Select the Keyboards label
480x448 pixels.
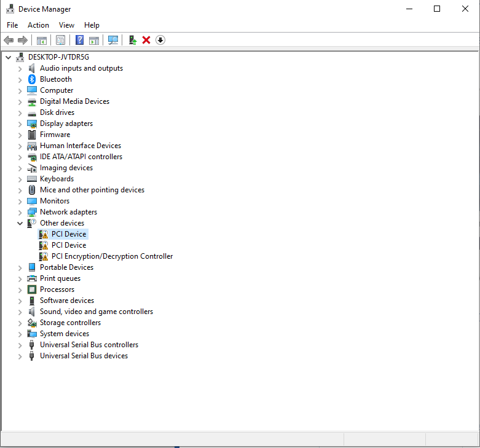click(57, 179)
